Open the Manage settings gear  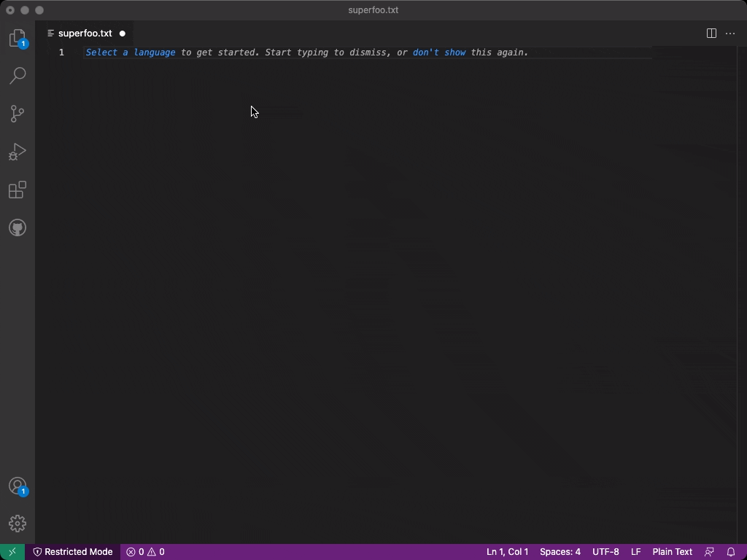[18, 523]
